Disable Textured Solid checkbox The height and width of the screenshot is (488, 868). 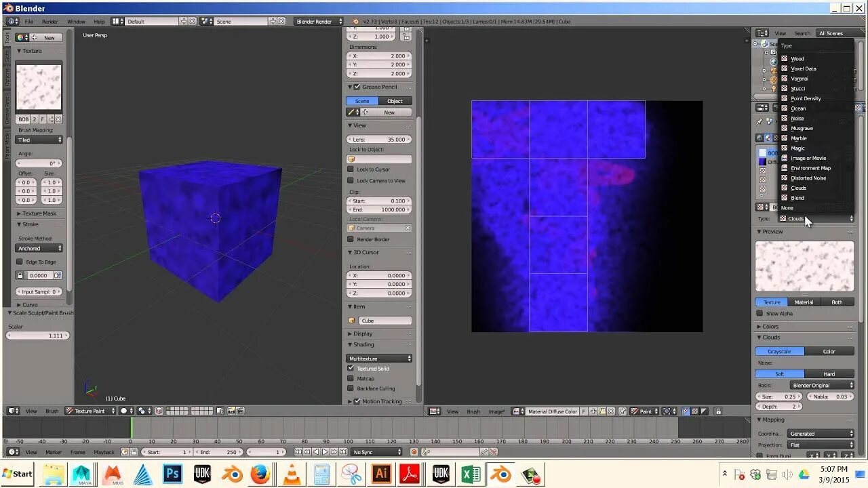point(351,368)
